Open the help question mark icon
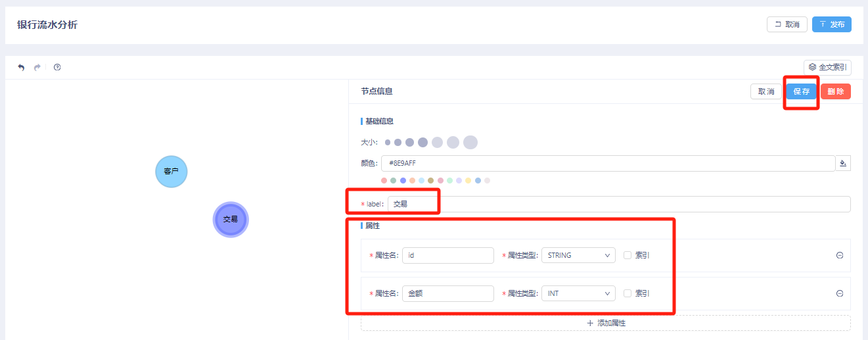Screen dimensions: 868x340 [x=57, y=67]
